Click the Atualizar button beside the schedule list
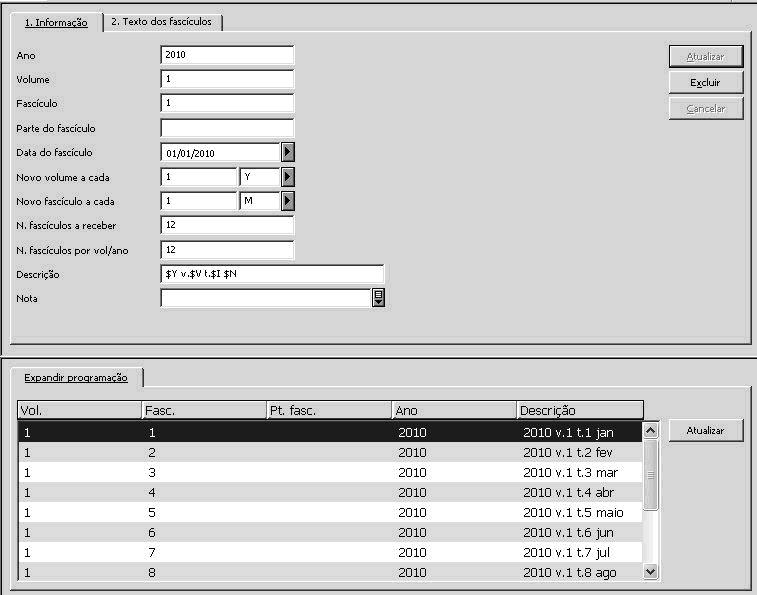This screenshot has height=595, width=757. tap(705, 430)
